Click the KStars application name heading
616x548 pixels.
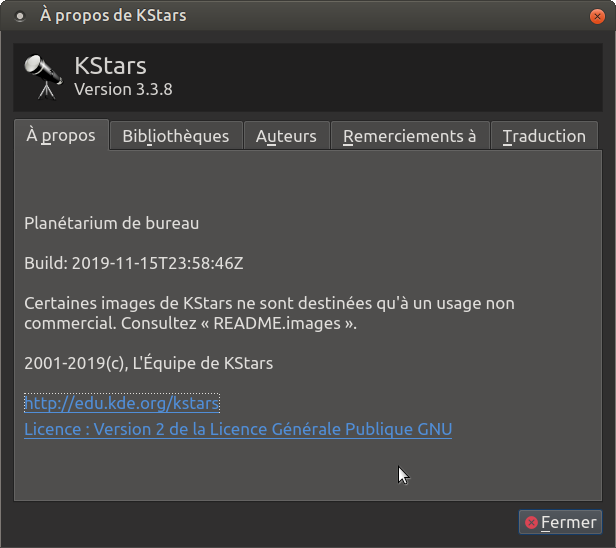110,65
